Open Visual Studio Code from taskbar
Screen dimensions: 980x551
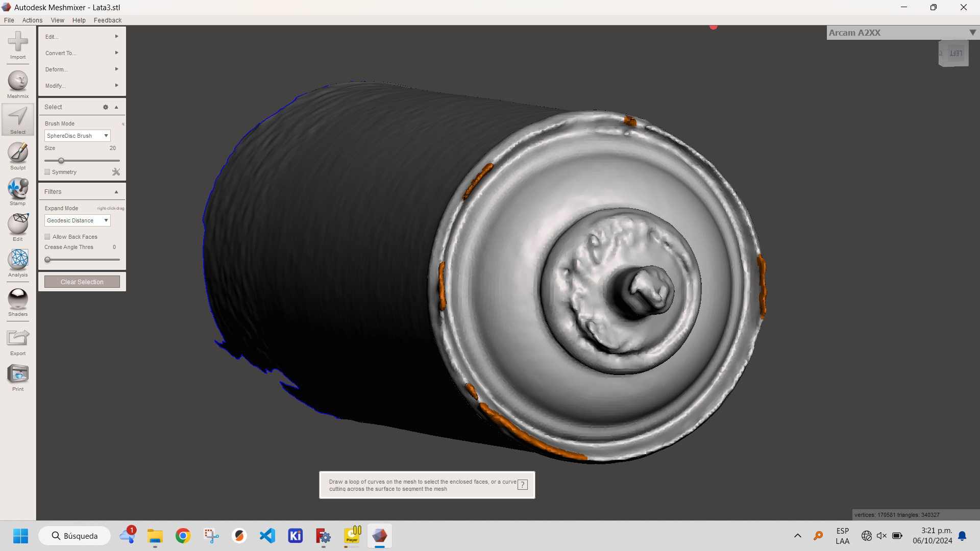click(x=267, y=536)
